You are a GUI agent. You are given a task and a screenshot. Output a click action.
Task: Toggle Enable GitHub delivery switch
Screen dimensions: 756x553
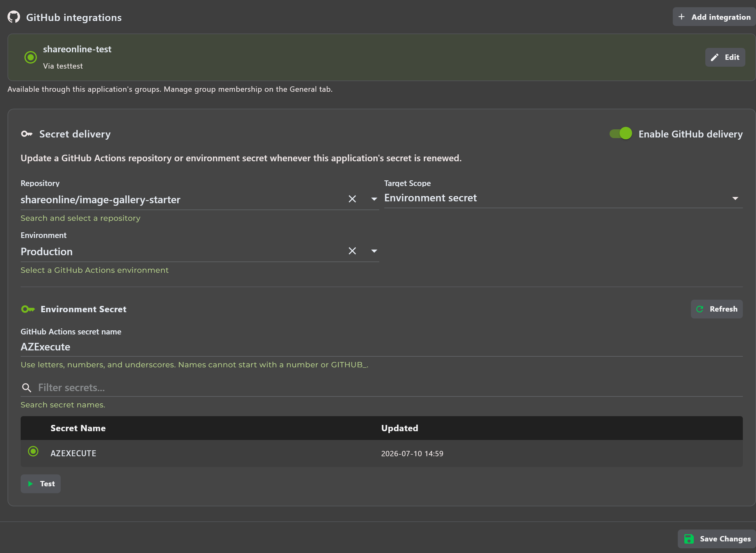621,134
